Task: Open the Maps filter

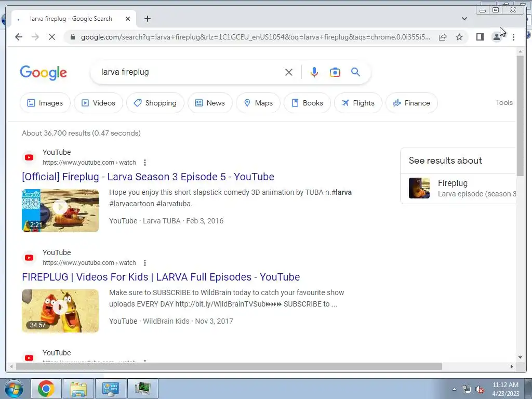Action: (x=258, y=103)
